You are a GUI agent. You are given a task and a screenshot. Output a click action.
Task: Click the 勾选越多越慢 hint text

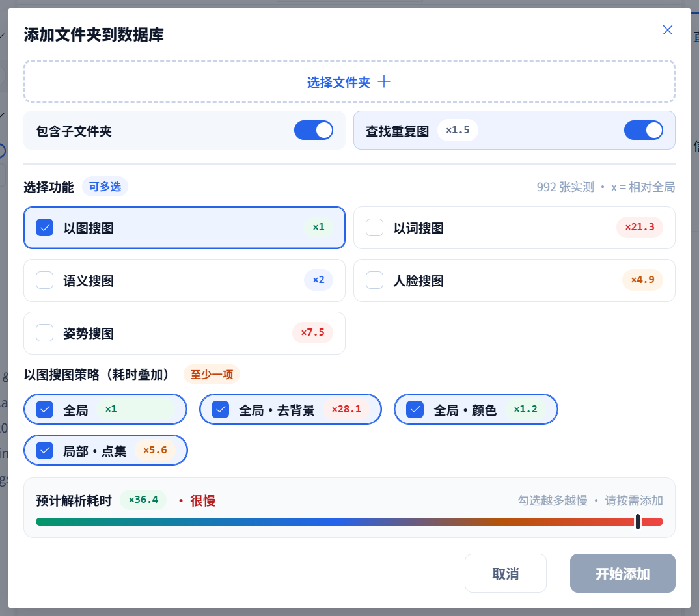pos(553,501)
